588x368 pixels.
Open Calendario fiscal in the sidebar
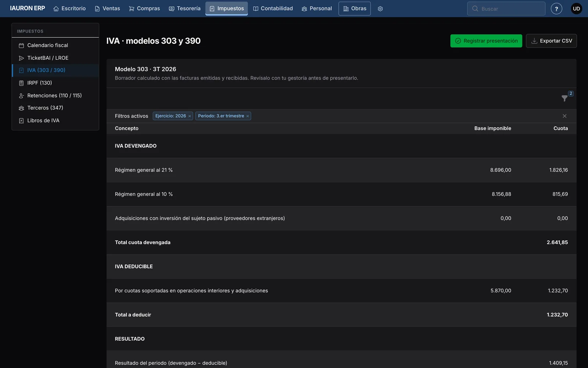coord(55,45)
